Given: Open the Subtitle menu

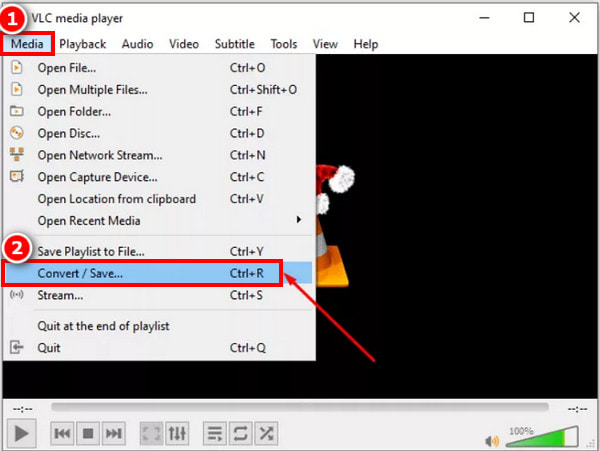Looking at the screenshot, I should [235, 44].
